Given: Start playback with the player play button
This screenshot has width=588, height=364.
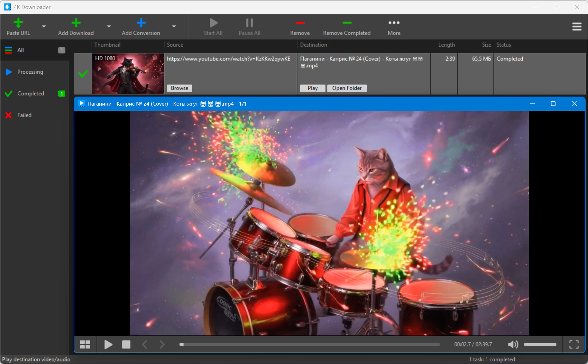Looking at the screenshot, I should [108, 344].
